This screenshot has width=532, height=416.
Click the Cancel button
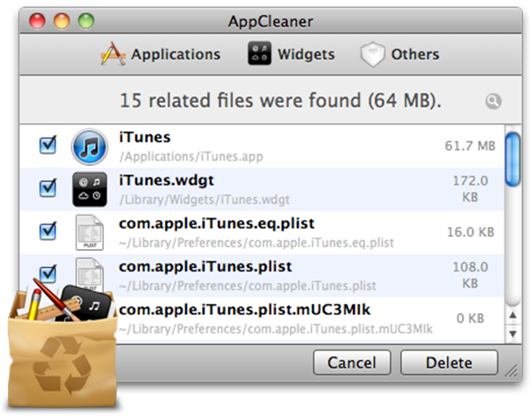pos(352,363)
